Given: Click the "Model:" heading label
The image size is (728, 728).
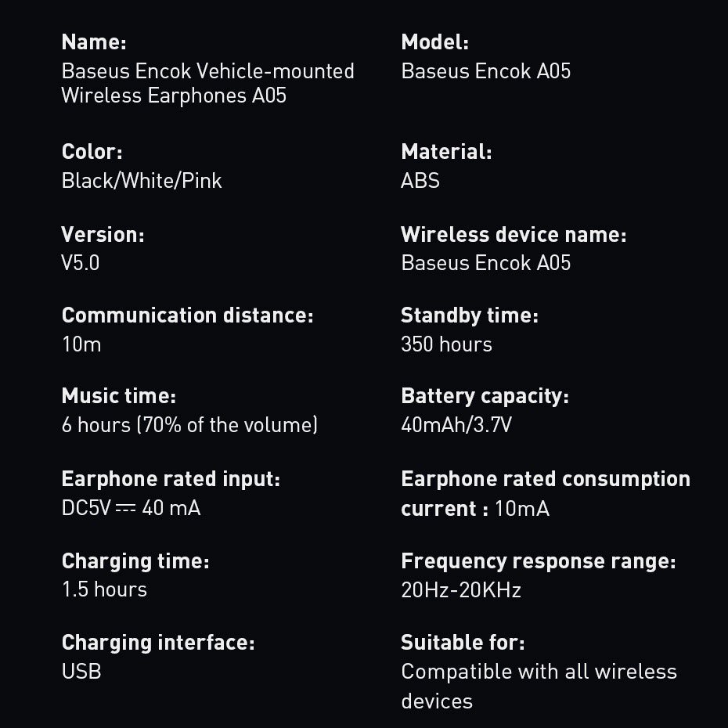Looking at the screenshot, I should tap(434, 42).
